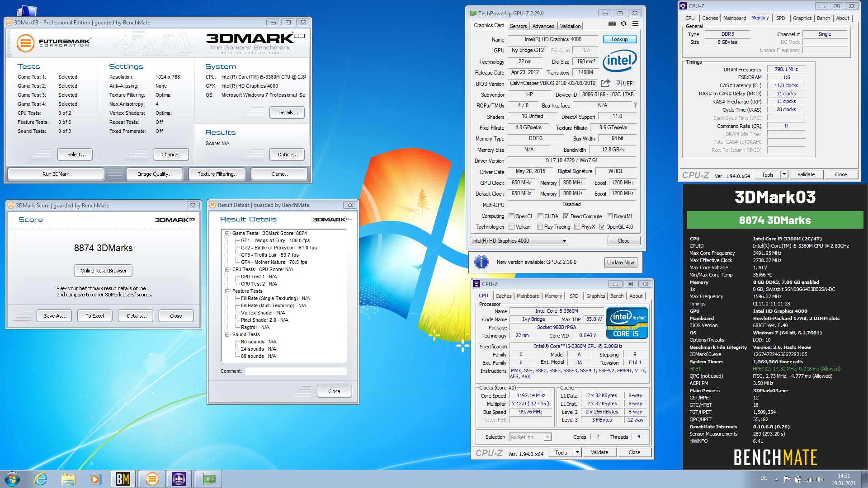Click the Online ResultBrowser button

(x=104, y=271)
